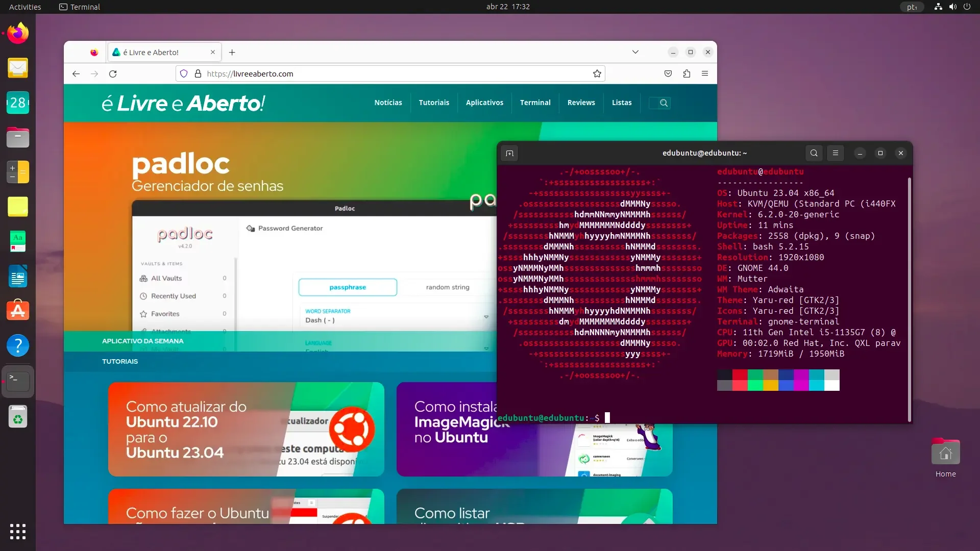Go back in Firefox
Screen dimensions: 980x551
click(76, 73)
